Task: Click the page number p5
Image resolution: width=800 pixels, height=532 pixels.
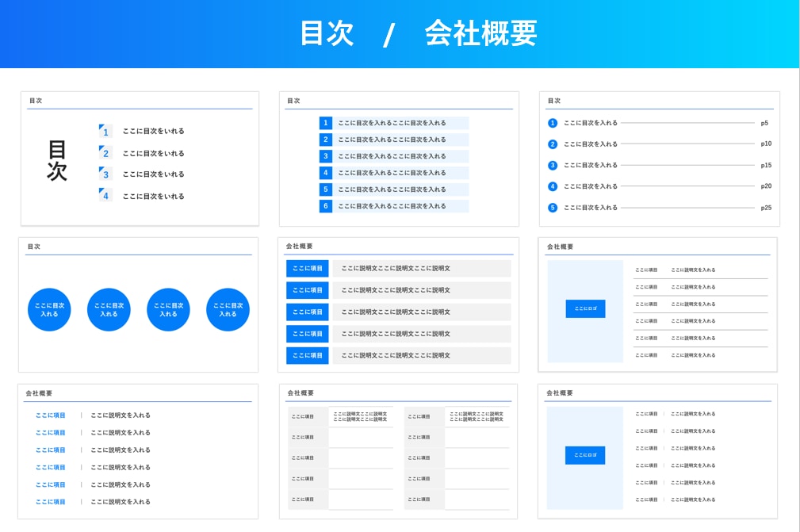Action: 764,123
